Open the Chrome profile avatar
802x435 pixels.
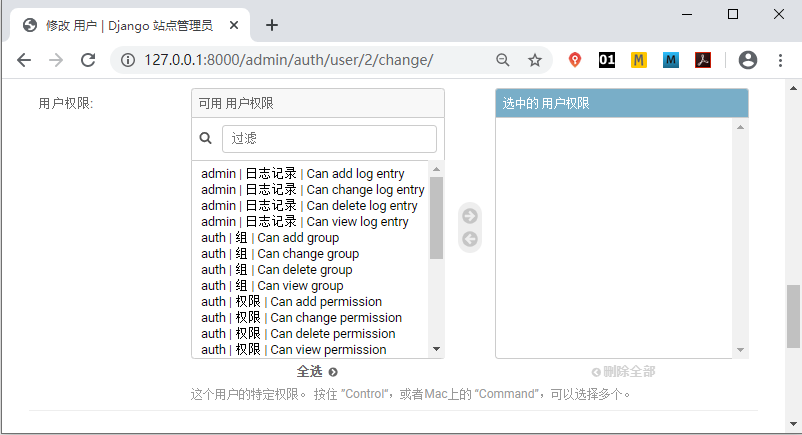tap(748, 60)
